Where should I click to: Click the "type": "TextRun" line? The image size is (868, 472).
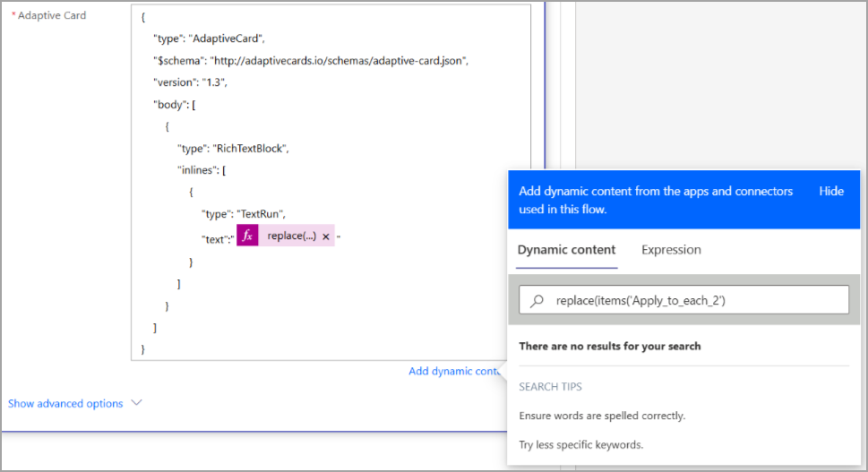[x=243, y=213]
